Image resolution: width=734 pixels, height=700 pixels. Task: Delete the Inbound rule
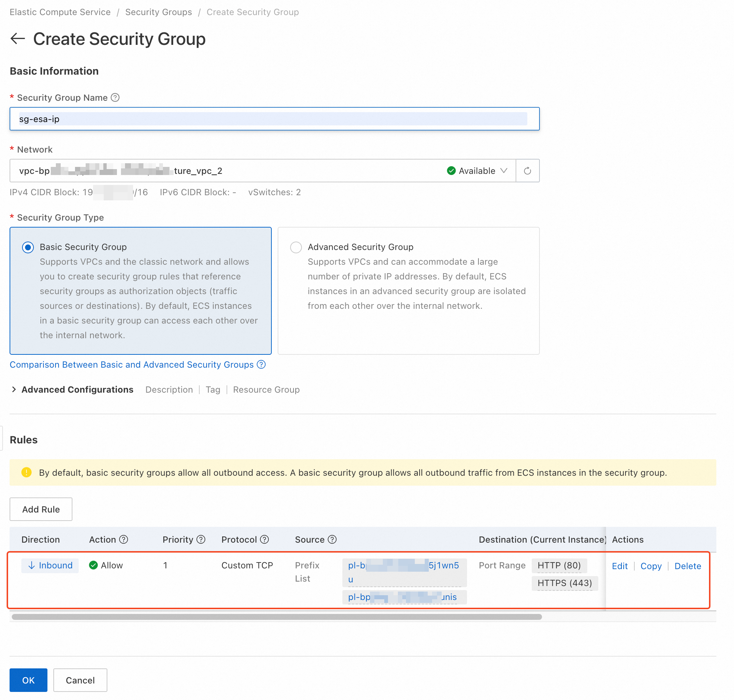687,566
